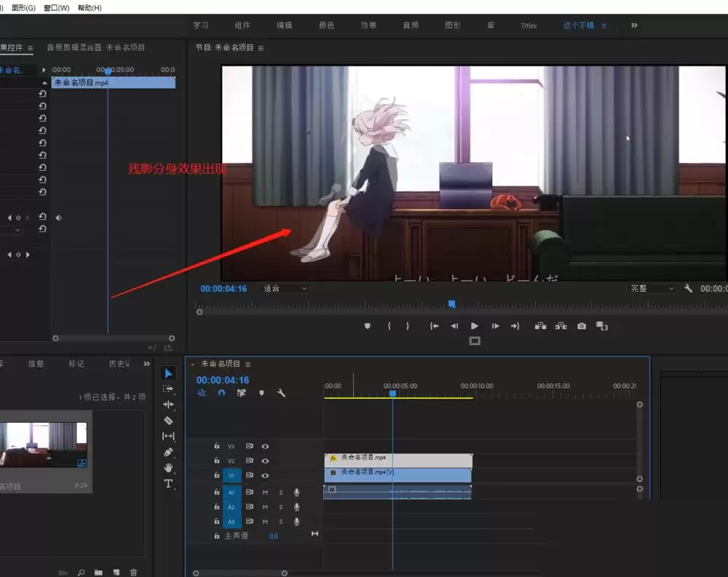Select the Razor tool in the toolbar
This screenshot has width=728, height=577.
(x=168, y=421)
